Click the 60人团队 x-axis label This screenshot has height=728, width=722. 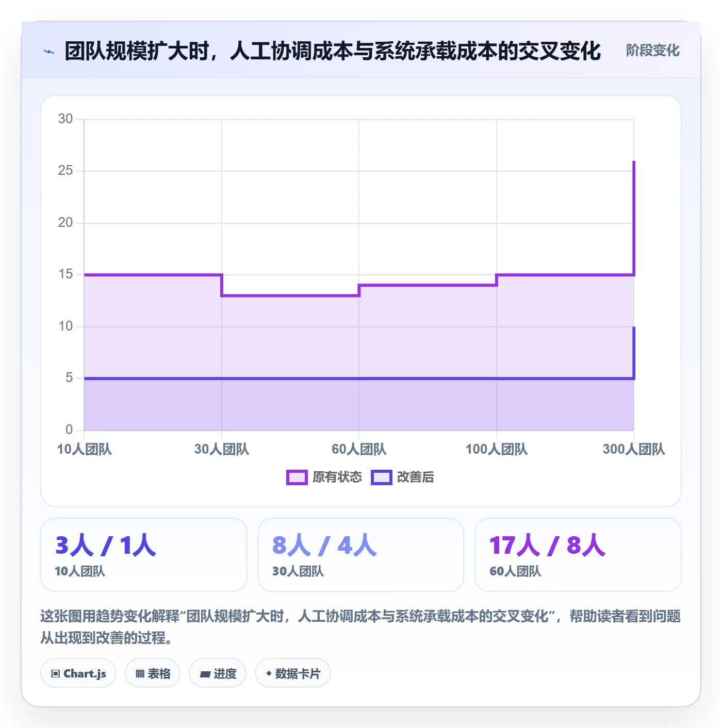(359, 450)
